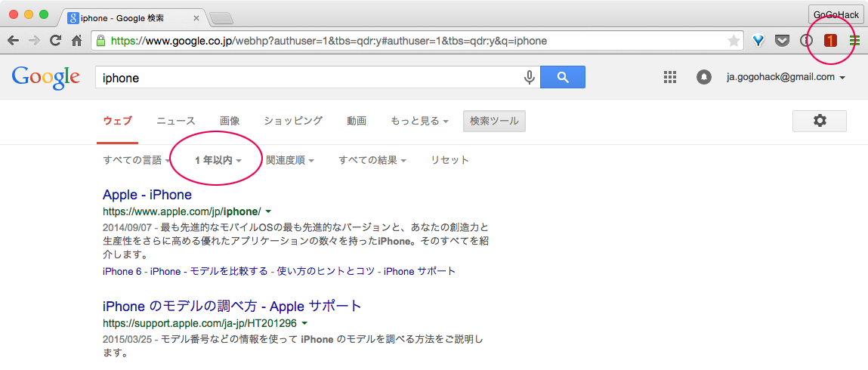868x370 pixels.
Task: Click the support.apple.com/ja-jp/HT201296 URL text
Action: pos(200,323)
